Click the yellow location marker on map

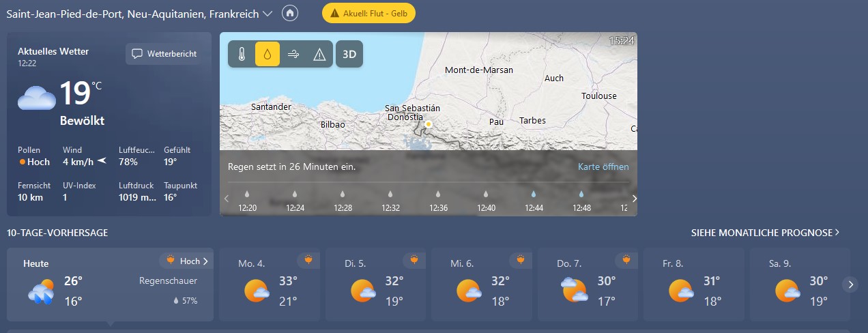(x=429, y=124)
